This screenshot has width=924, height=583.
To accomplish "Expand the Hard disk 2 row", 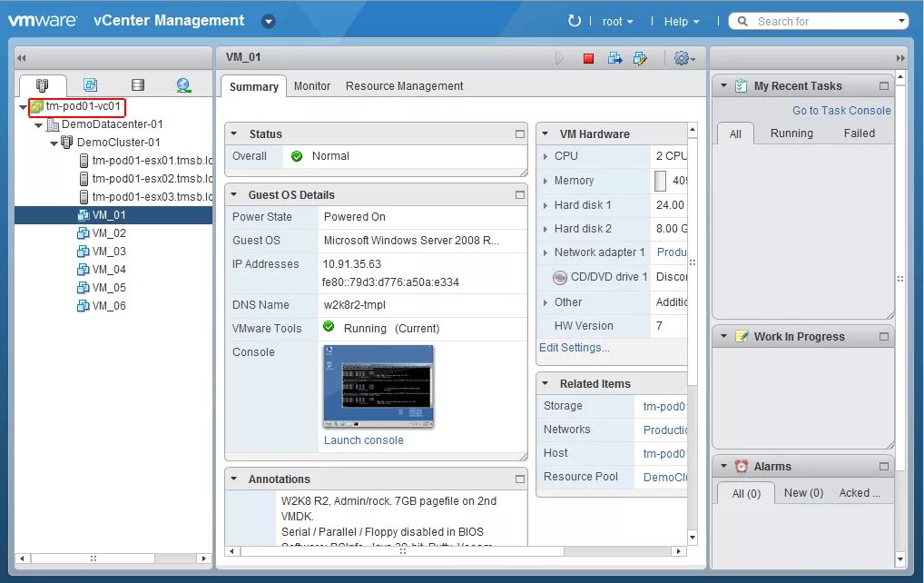I will pyautogui.click(x=546, y=230).
